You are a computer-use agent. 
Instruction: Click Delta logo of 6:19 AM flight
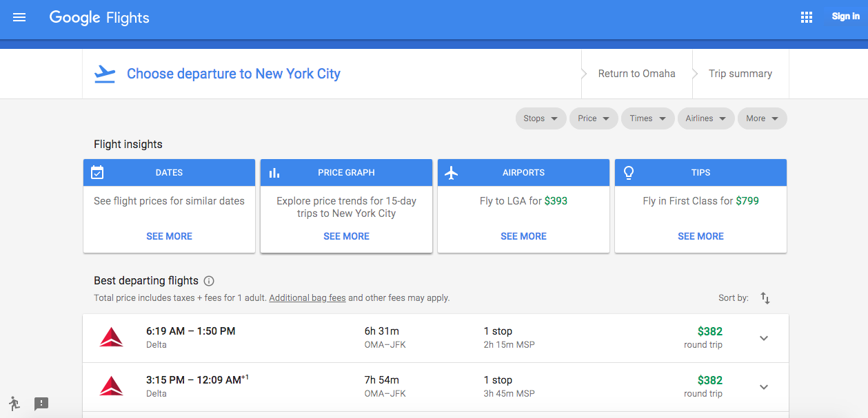coord(111,337)
